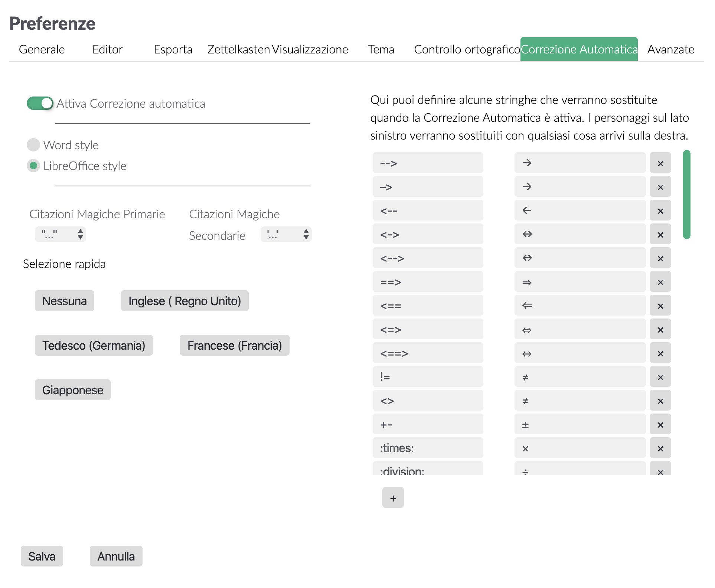
Task: Remove the '<==' replacement entry
Action: 660,306
